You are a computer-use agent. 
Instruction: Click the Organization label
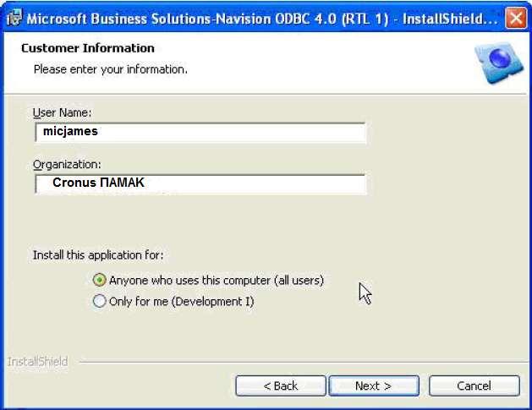pyautogui.click(x=67, y=165)
